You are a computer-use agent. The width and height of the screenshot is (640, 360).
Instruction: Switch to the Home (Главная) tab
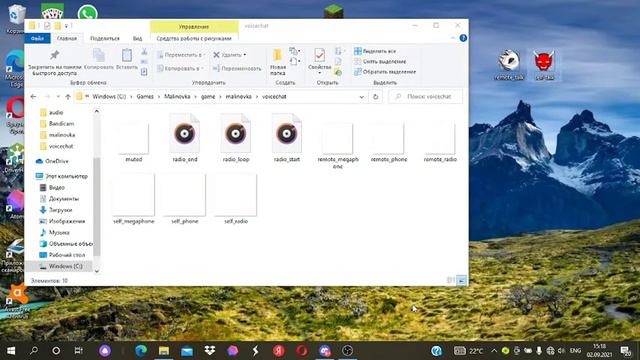click(67, 38)
